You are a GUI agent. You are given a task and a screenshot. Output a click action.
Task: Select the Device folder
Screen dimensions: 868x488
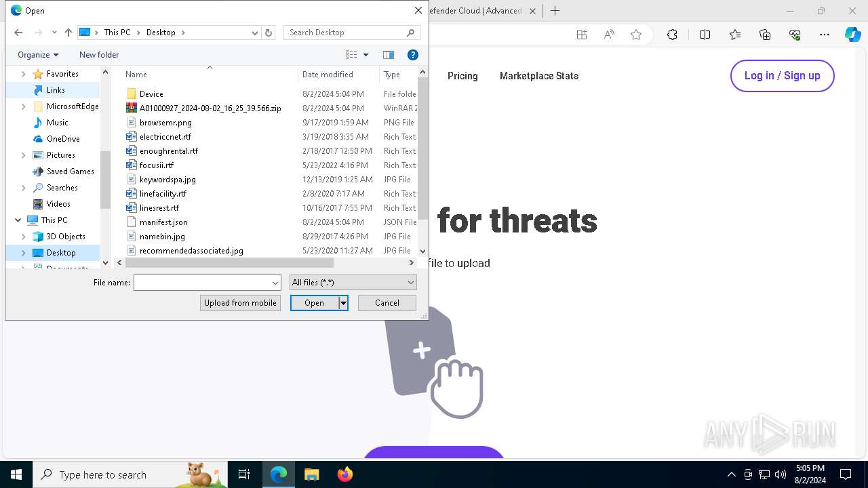tap(151, 94)
